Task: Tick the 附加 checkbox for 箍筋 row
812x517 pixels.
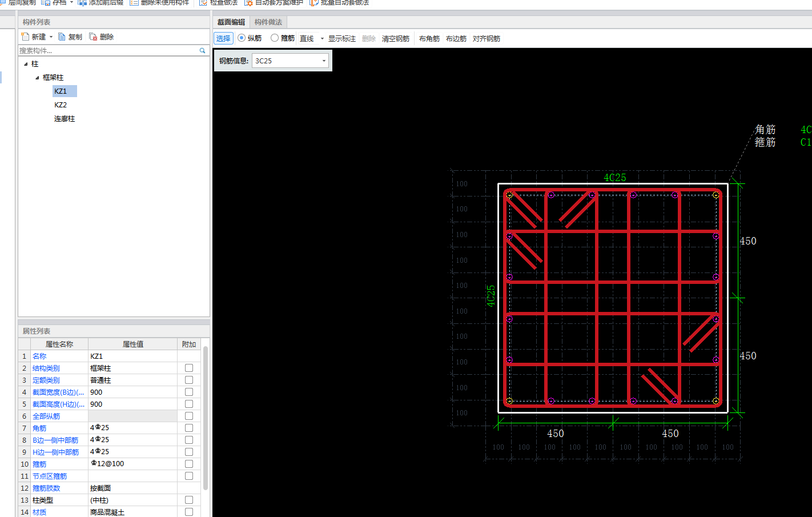Action: pos(189,464)
